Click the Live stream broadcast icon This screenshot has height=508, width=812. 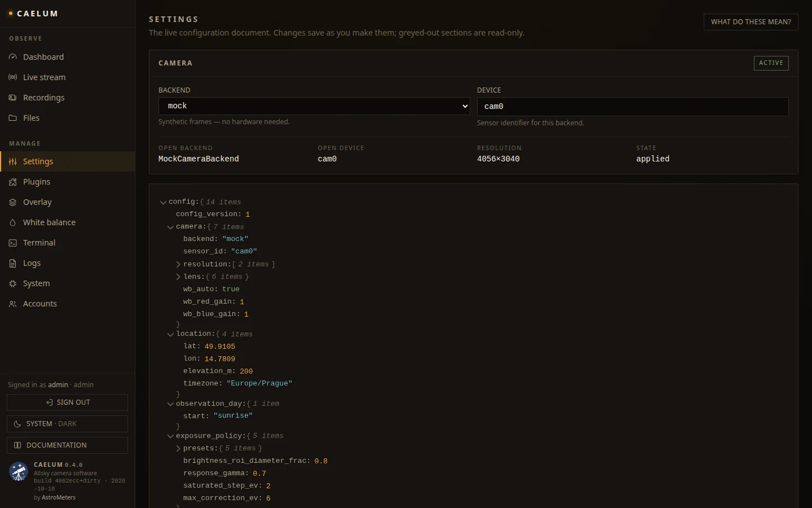click(12, 77)
